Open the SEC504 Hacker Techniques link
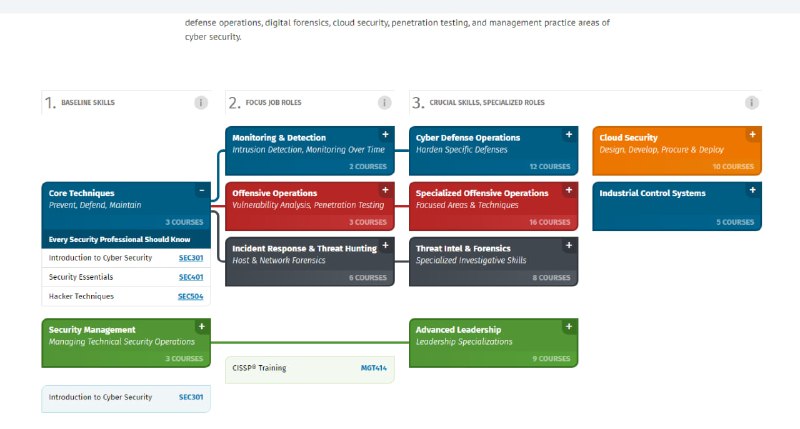 pyautogui.click(x=190, y=296)
